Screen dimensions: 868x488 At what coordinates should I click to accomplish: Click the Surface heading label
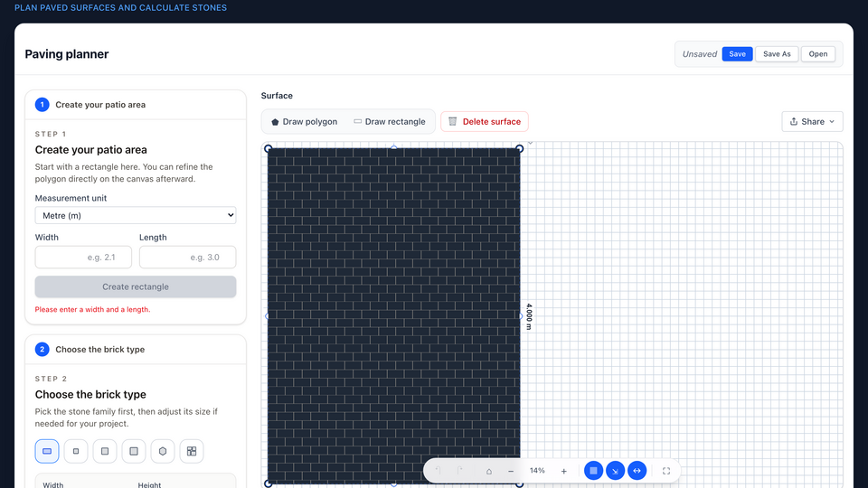click(x=277, y=96)
